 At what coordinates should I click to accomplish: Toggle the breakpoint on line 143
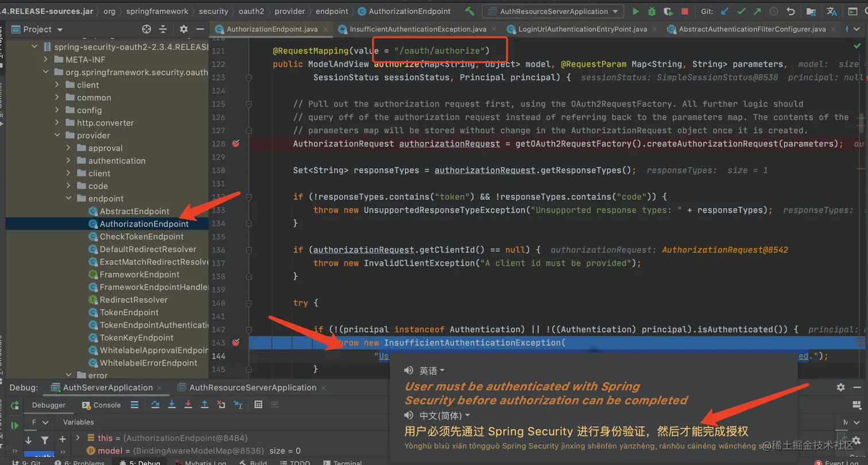235,343
